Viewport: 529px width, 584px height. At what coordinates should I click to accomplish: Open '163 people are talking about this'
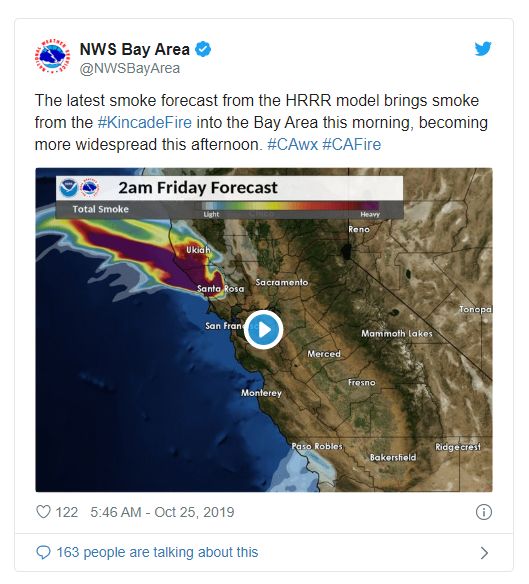157,552
